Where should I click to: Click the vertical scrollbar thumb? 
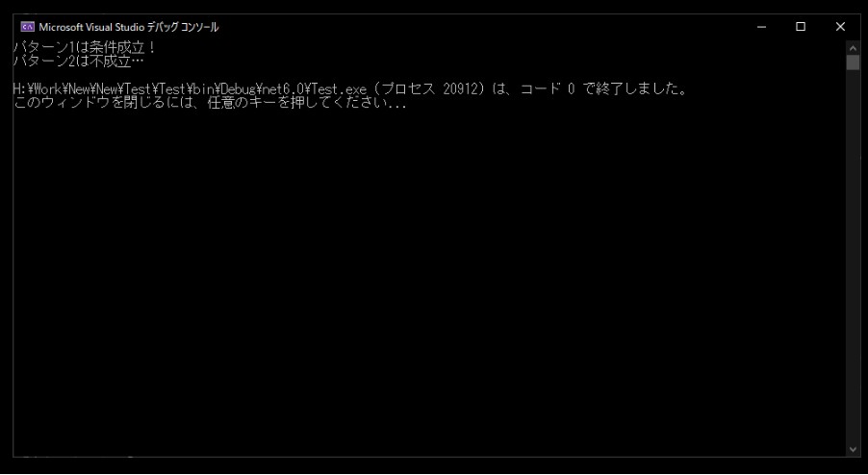[853, 62]
